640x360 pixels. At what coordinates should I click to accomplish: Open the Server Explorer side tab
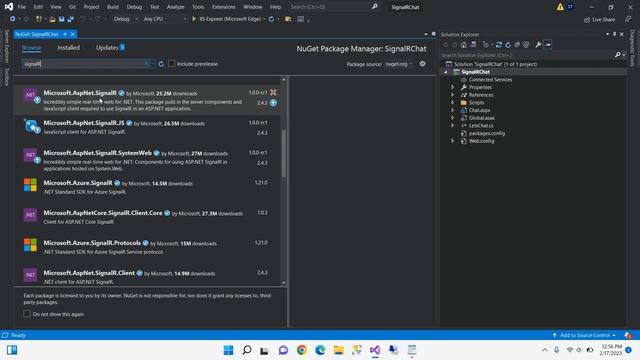pos(6,46)
